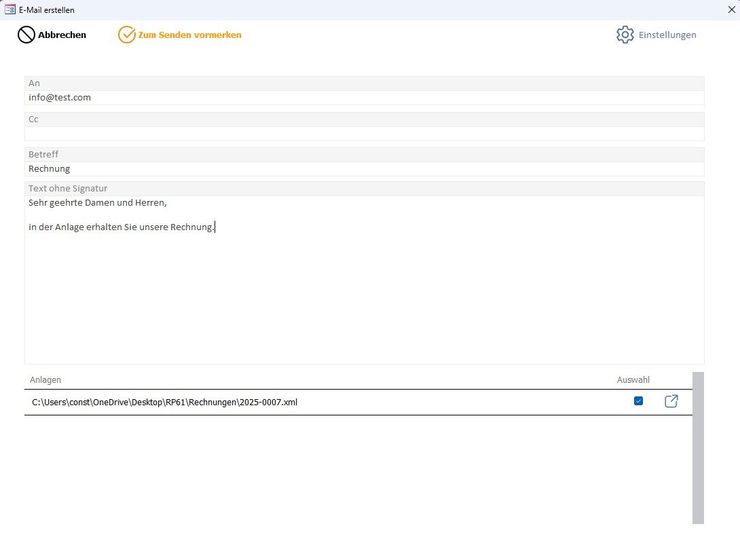Click the An recipient field with info@test.com

point(365,98)
